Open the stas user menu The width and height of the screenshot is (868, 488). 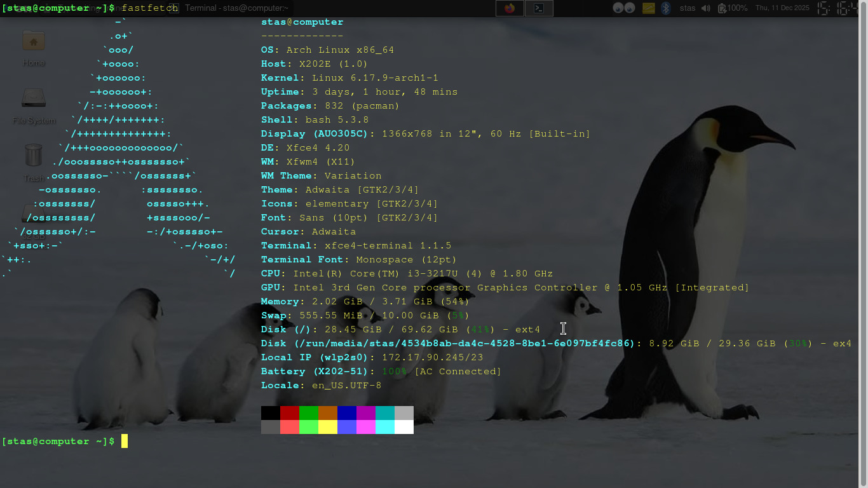click(688, 8)
